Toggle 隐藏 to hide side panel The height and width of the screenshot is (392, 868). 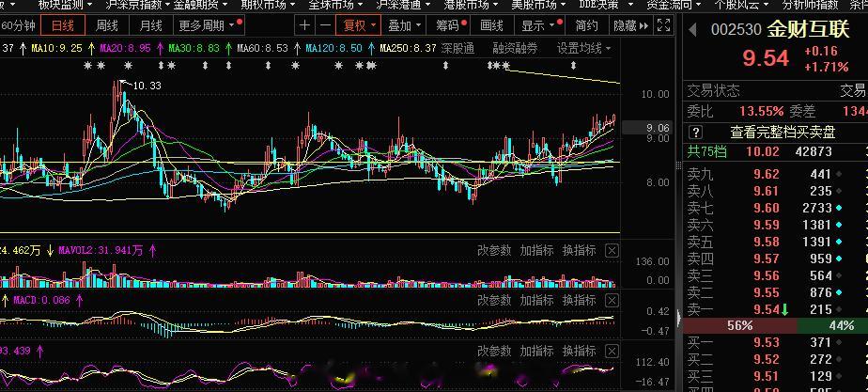(631, 25)
